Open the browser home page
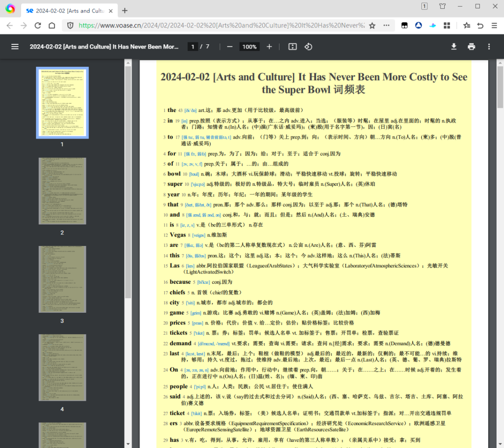This screenshot has width=504, height=448. tap(52, 25)
